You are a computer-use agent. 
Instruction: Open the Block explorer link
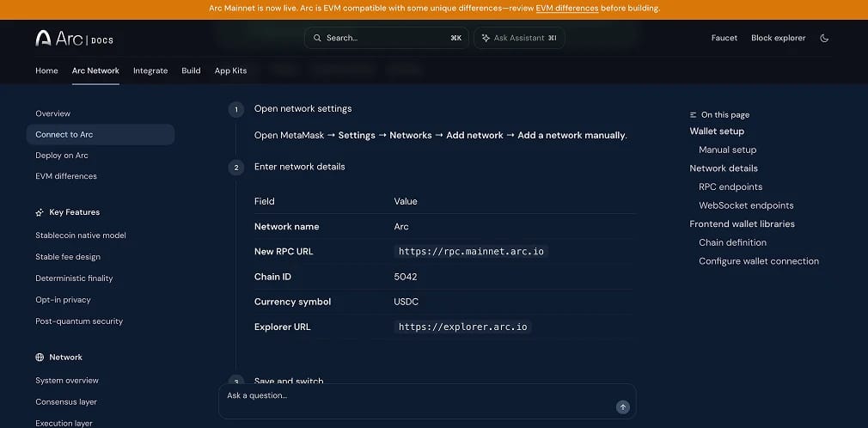coord(779,38)
